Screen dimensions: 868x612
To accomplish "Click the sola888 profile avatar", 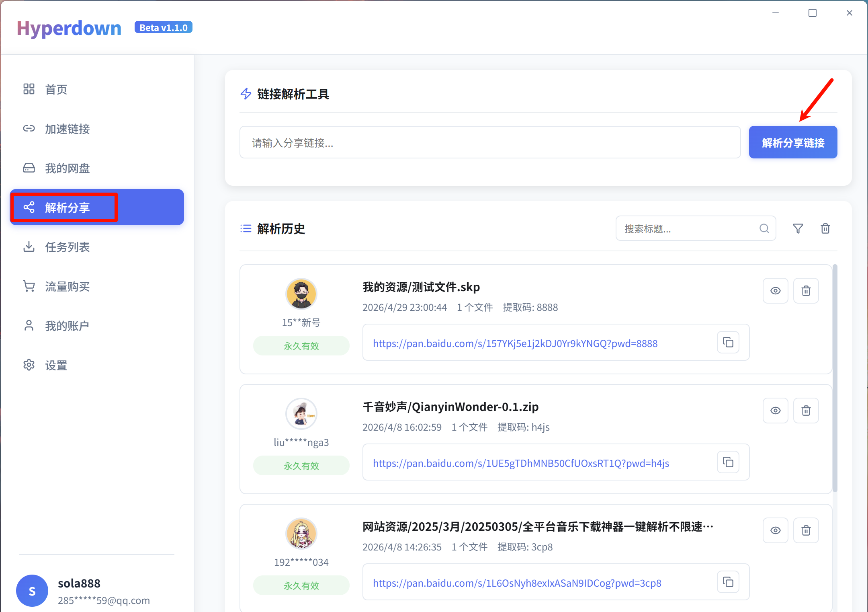I will pyautogui.click(x=32, y=591).
